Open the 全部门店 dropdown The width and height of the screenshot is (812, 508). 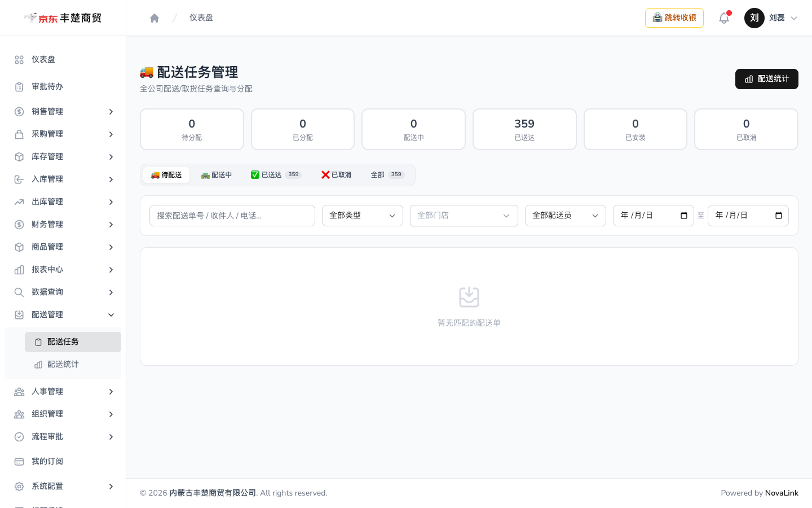(x=464, y=216)
